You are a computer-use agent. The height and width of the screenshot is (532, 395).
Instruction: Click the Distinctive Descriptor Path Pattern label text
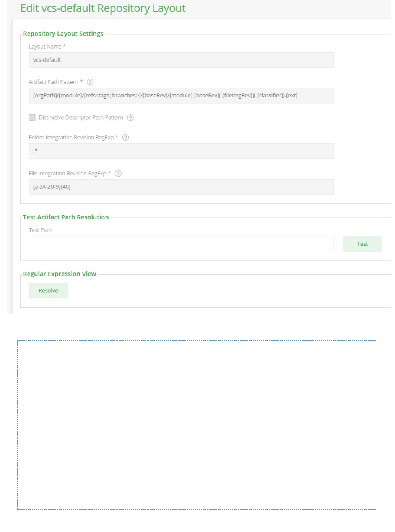tap(81, 118)
